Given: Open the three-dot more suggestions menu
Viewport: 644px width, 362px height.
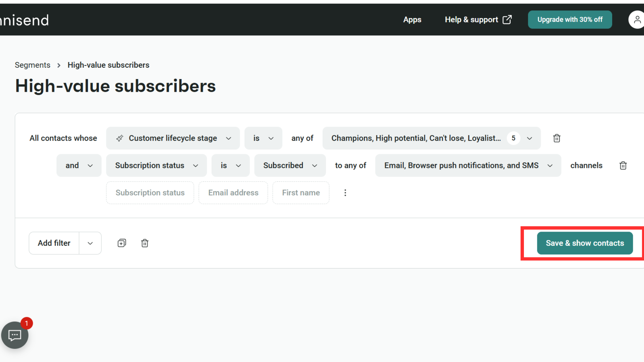Looking at the screenshot, I should pyautogui.click(x=345, y=193).
